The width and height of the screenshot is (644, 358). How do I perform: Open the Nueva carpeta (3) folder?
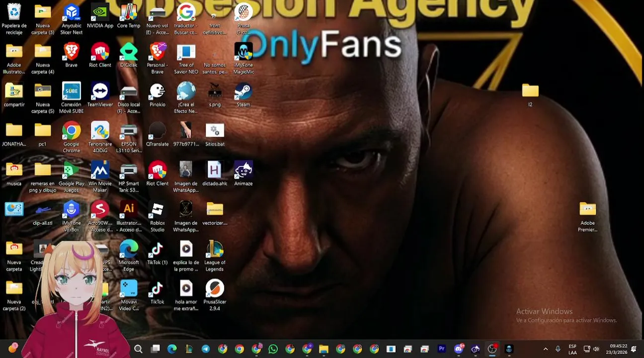43,19
